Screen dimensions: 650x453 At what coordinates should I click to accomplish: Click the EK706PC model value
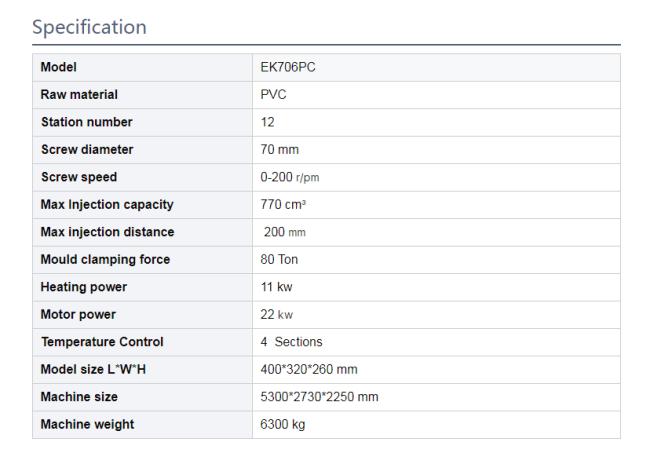(288, 67)
